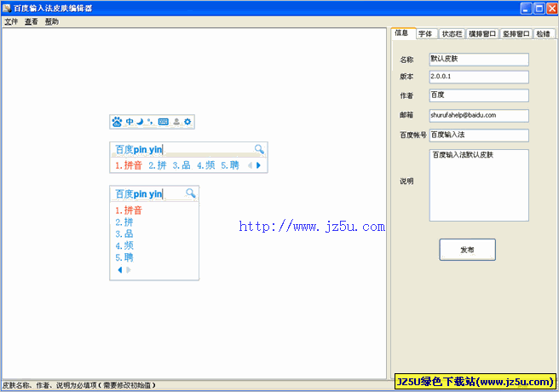Click the status bar hint about 皮肤名称
The height and width of the screenshot is (392, 559).
[79, 385]
